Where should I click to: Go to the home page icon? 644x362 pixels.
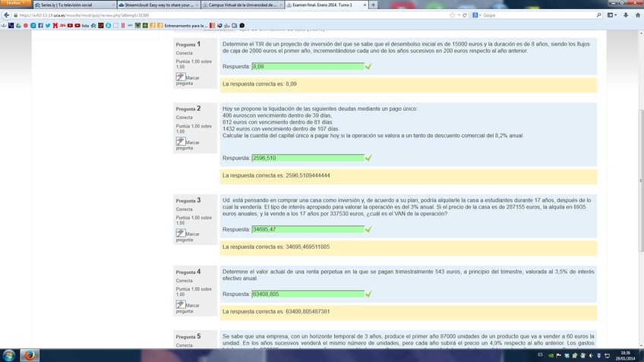click(x=638, y=15)
